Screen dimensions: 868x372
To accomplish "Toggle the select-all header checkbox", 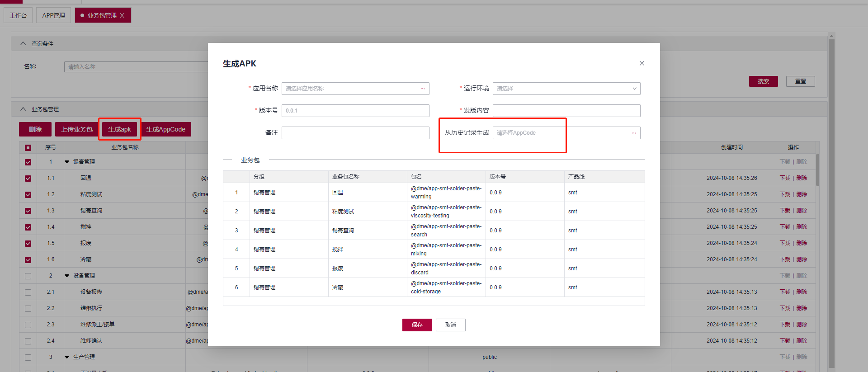I will click(28, 148).
